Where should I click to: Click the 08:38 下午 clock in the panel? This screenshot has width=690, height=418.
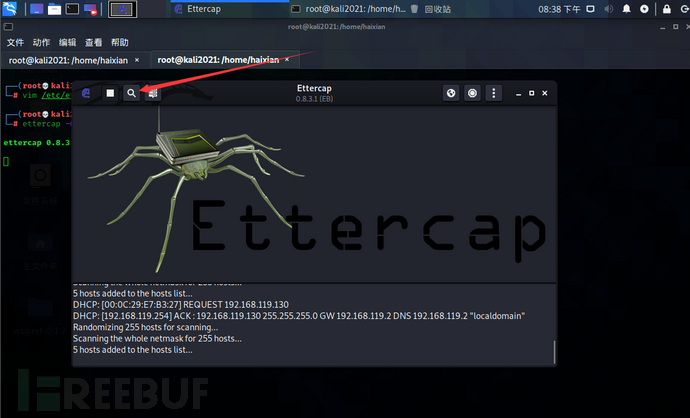pyautogui.click(x=559, y=9)
